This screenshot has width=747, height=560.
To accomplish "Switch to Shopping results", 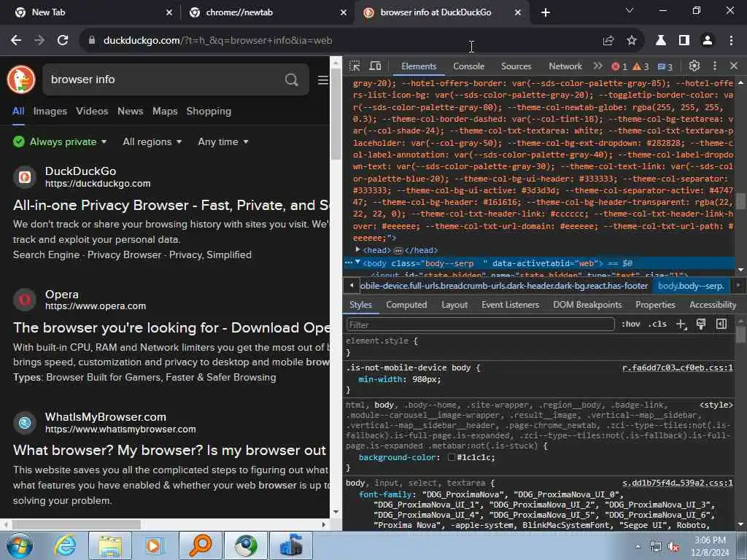I will (x=209, y=112).
